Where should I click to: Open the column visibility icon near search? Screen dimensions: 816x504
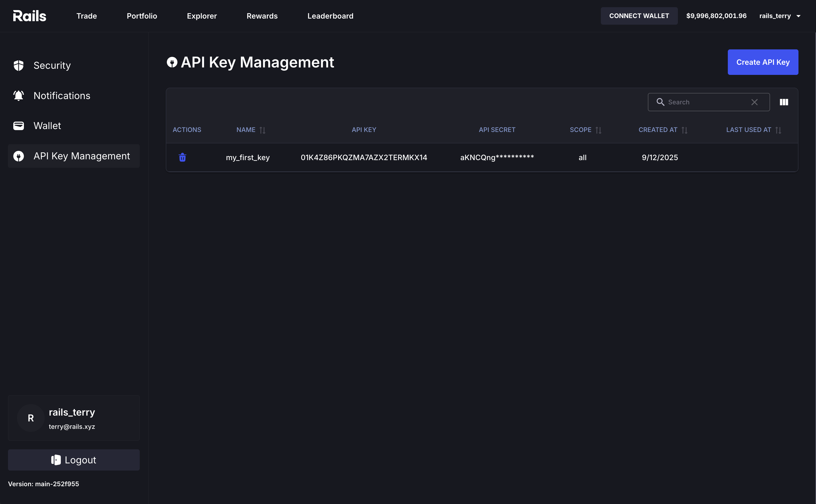pos(784,102)
